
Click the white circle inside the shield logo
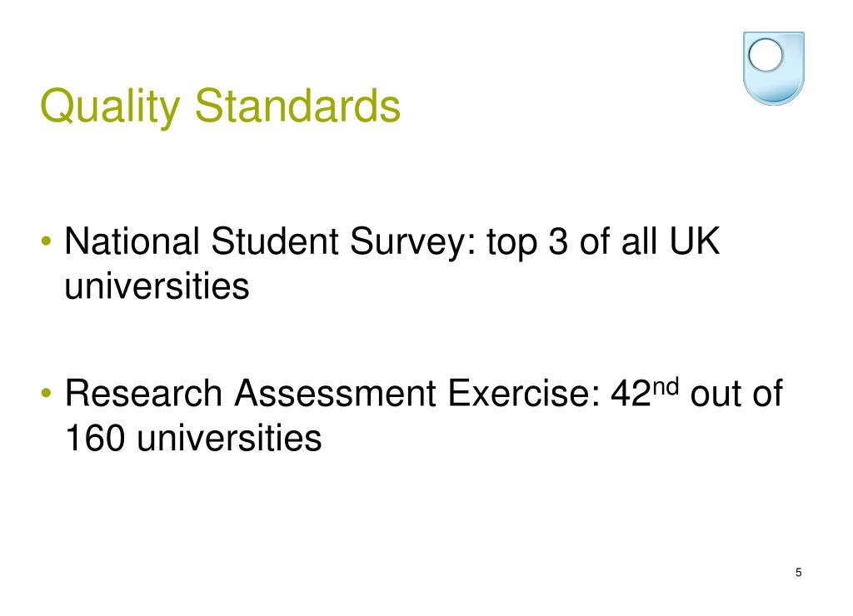(x=766, y=55)
